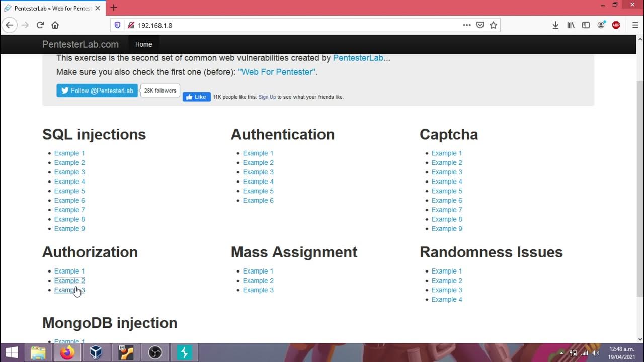644x362 pixels.
Task: Open a new tab with the plus button
Action: [114, 8]
